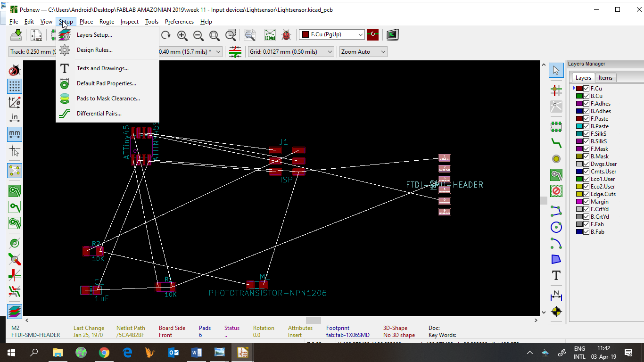Image resolution: width=644 pixels, height=362 pixels.
Task: Hide the F.Adhes layer via its checkbox
Action: [x=586, y=104]
